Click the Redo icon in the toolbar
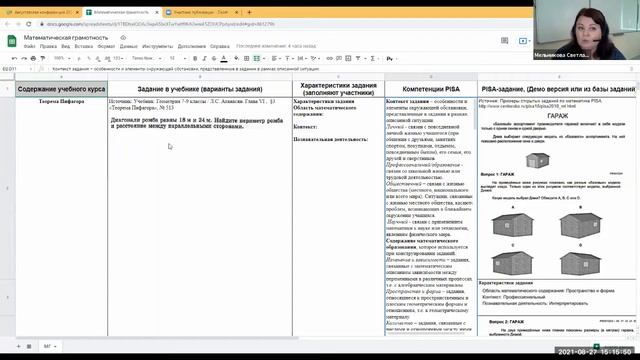Image resolution: width=640 pixels, height=360 pixels. [x=24, y=59]
